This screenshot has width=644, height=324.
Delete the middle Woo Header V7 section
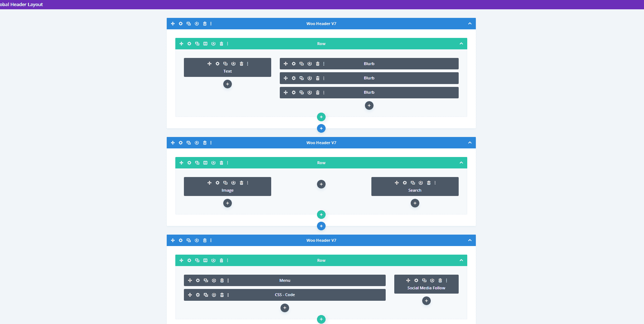[205, 143]
